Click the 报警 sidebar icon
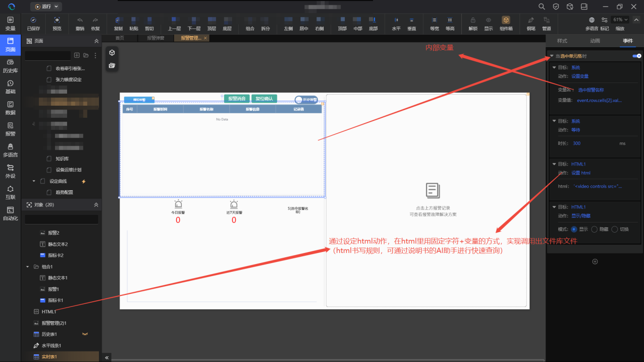 point(10,129)
